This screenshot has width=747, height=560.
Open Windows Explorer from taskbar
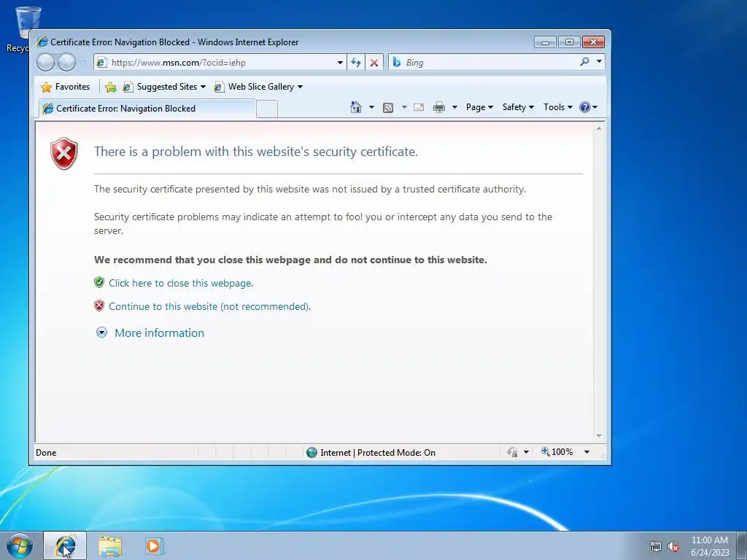(x=110, y=546)
